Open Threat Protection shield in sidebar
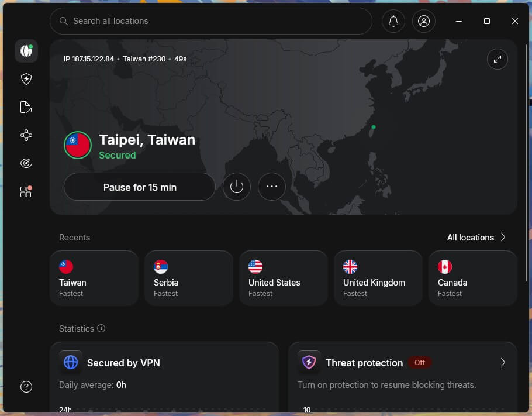 coord(26,79)
